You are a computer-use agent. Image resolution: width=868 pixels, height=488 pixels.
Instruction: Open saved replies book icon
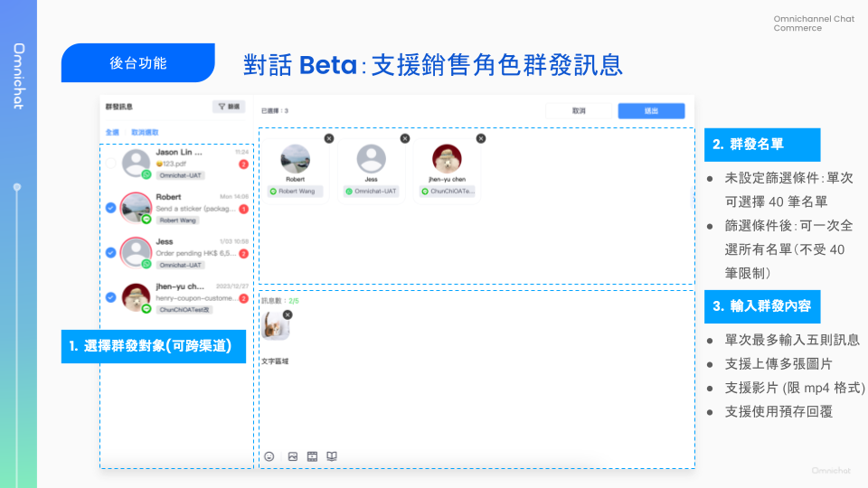(x=332, y=456)
